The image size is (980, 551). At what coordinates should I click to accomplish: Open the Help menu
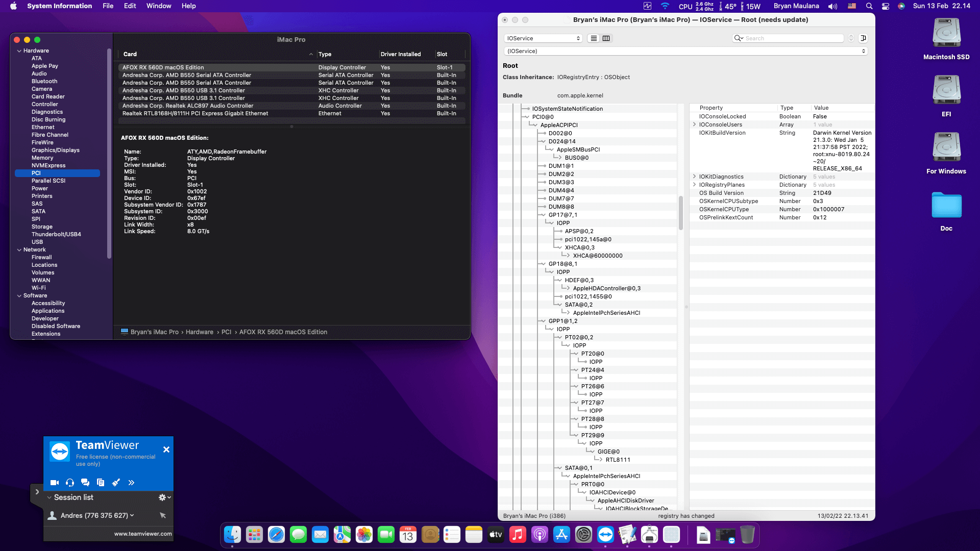point(188,6)
